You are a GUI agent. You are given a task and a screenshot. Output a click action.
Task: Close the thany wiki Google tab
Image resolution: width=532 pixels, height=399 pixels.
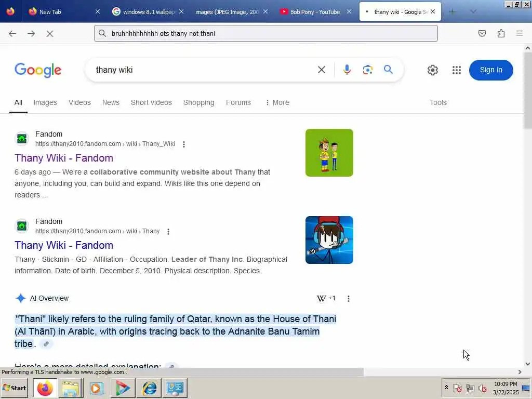tap(433, 11)
